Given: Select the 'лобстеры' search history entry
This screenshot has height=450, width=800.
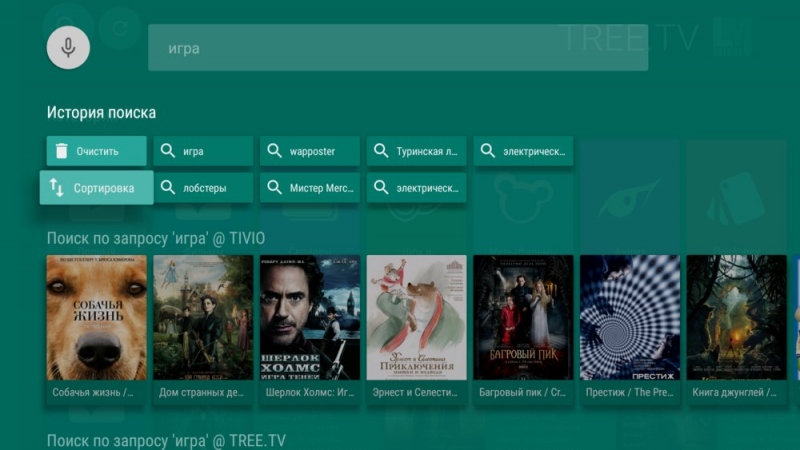Looking at the screenshot, I should tap(203, 188).
